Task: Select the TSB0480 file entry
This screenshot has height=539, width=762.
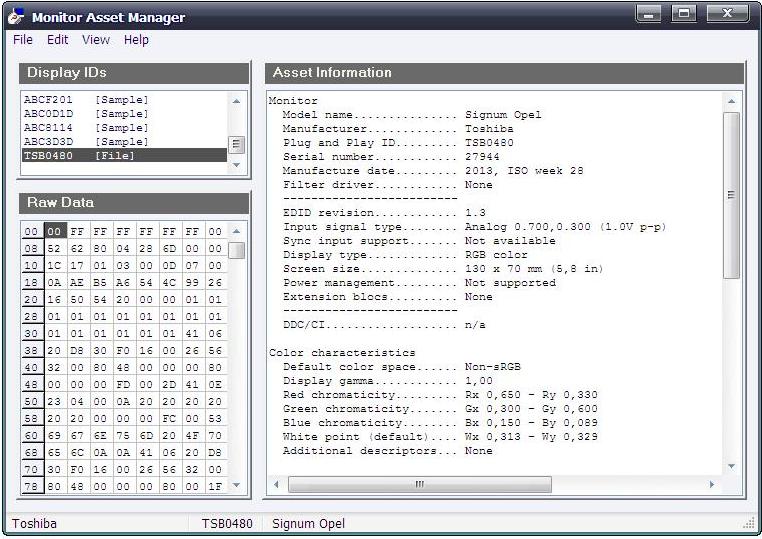Action: point(85,156)
